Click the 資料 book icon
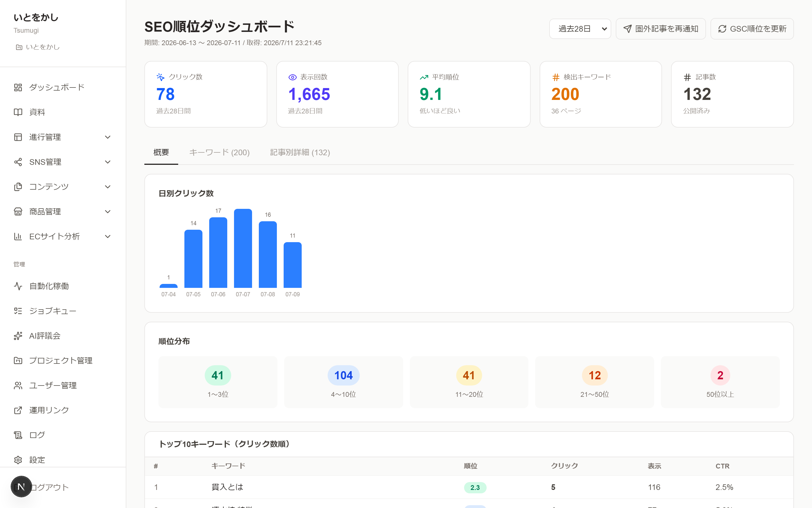This screenshot has width=812, height=508. (x=18, y=112)
